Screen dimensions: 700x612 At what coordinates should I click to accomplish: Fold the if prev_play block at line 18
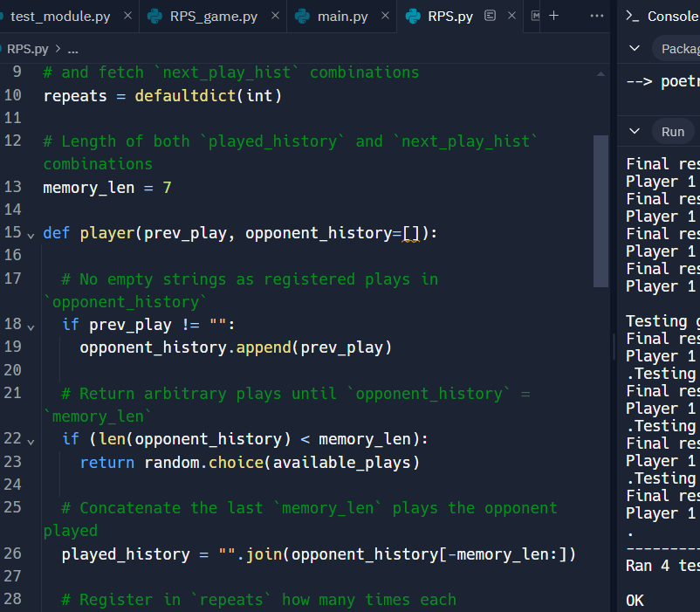(x=31, y=327)
